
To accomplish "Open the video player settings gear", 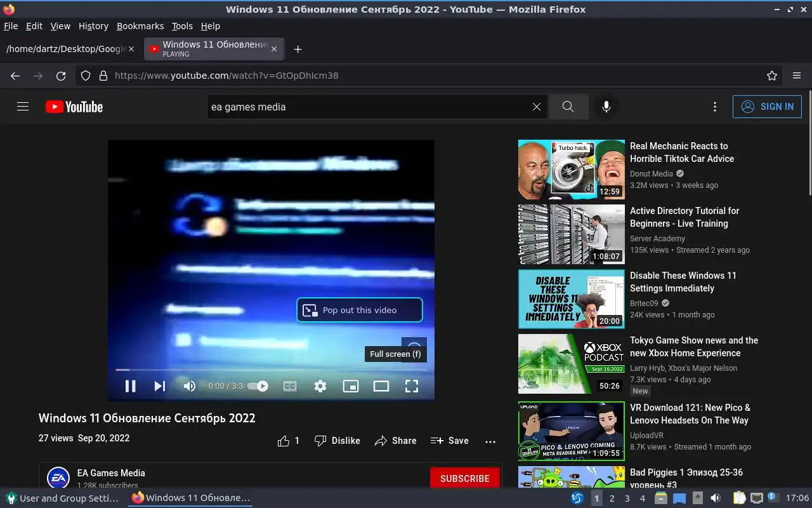I will point(320,386).
